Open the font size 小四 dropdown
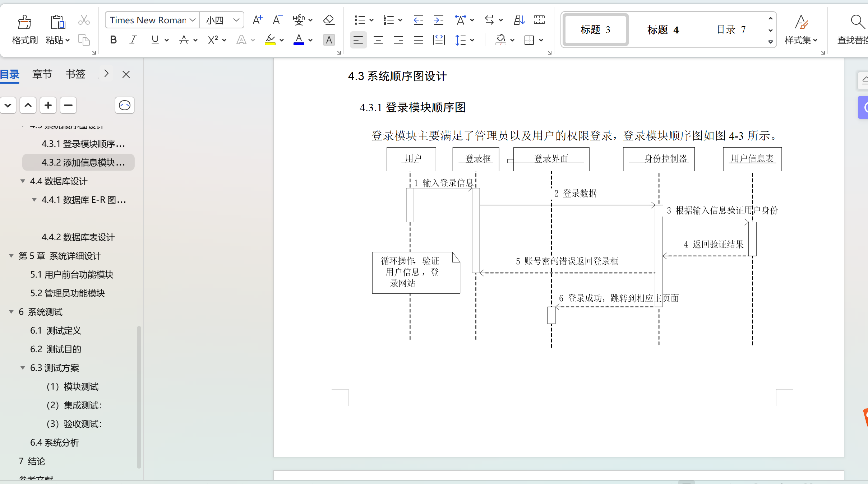The image size is (868, 484). point(236,20)
